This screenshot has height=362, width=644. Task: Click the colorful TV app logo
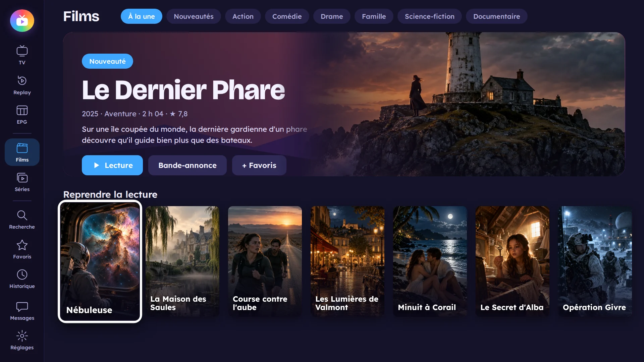point(22,21)
